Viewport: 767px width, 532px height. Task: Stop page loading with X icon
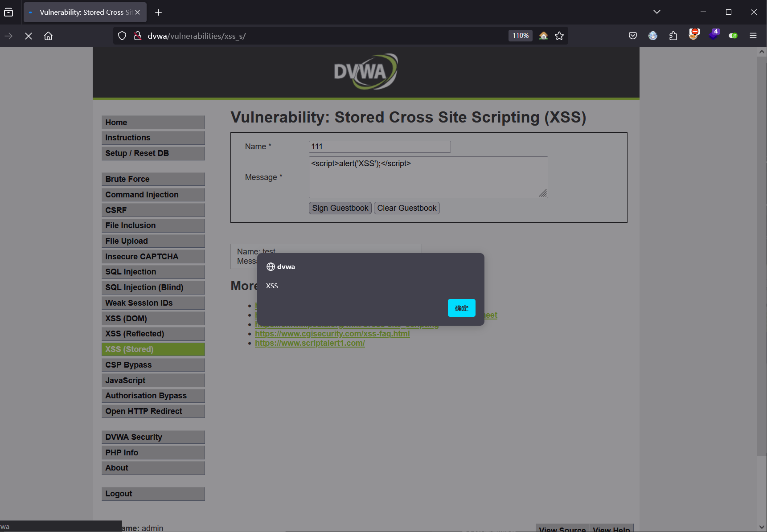pos(29,36)
